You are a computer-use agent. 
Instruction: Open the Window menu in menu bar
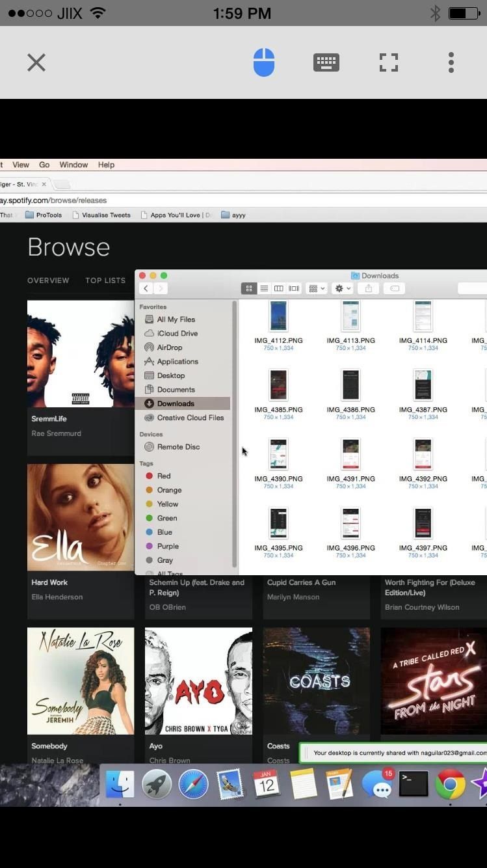(73, 165)
